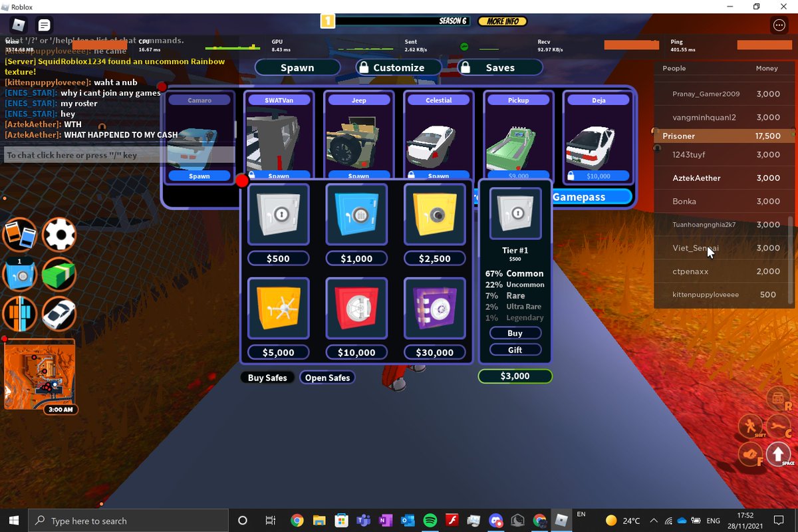Open the orange and blue team stats icon
798x532 pixels.
pyautogui.click(x=19, y=315)
